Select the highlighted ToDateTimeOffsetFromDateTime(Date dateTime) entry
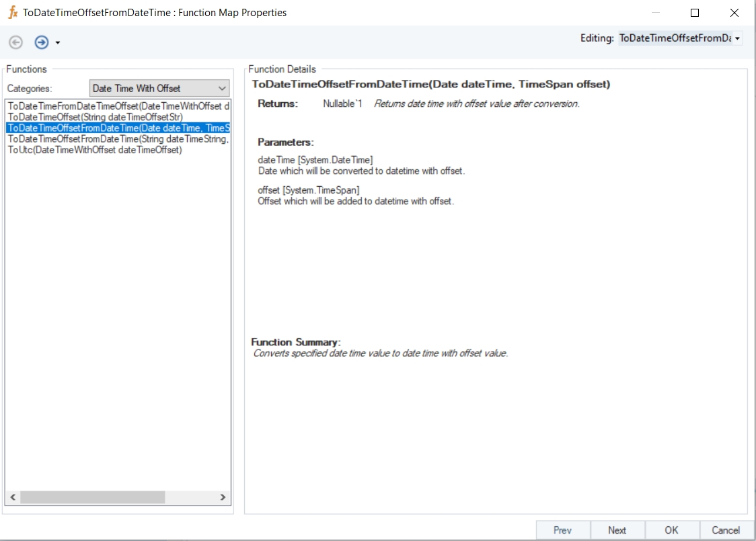Screen dimensions: 756x541 point(118,128)
